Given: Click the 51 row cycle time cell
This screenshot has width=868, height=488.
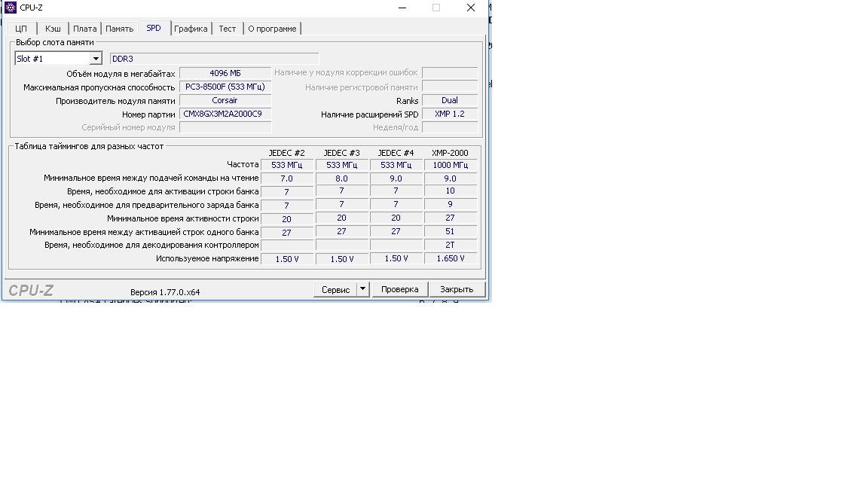Looking at the screenshot, I should tap(450, 231).
